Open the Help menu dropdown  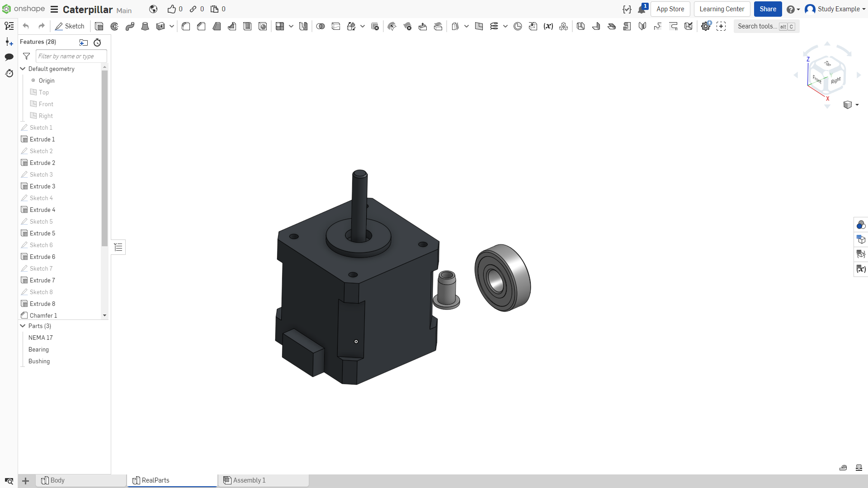(x=793, y=9)
